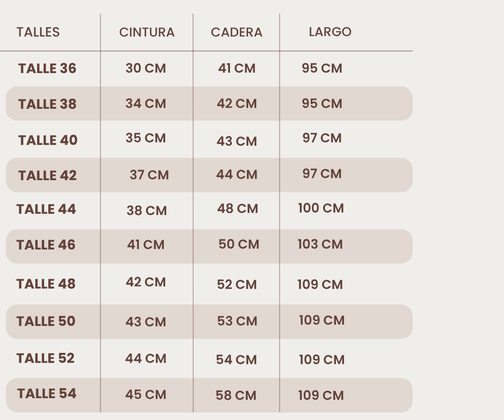This screenshot has height=420, width=504.
Task: Click the CINTURA column header
Action: (x=147, y=32)
